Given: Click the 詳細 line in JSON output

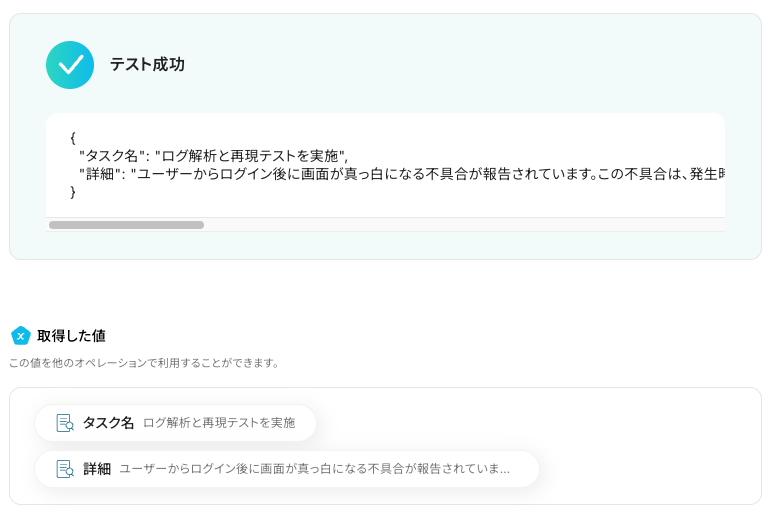Looking at the screenshot, I should pos(400,173).
